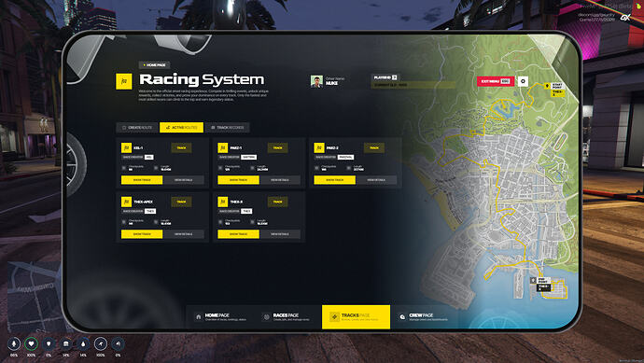
Task: View details of THEX-APEX
Action: coord(184,234)
